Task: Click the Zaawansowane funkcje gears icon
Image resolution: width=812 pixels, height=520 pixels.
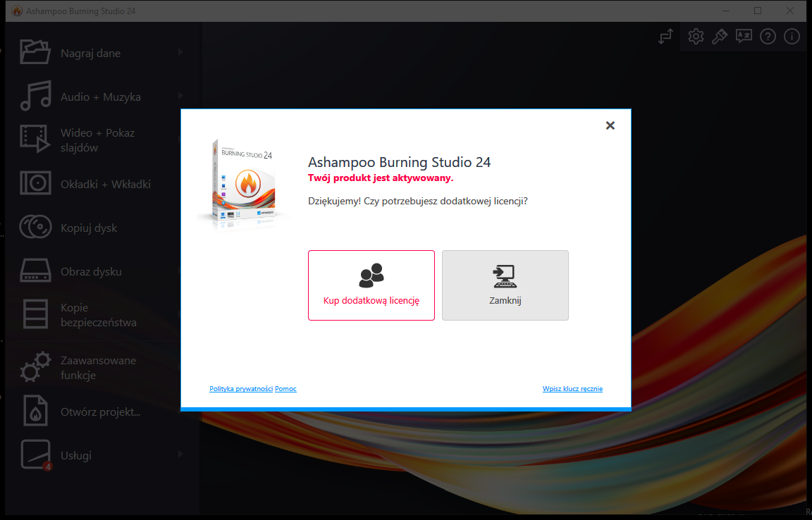Action: [x=35, y=366]
